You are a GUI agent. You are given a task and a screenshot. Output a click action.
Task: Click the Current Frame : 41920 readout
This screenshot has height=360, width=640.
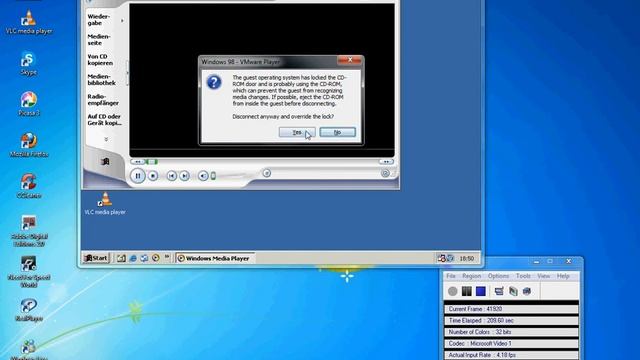coord(511,309)
